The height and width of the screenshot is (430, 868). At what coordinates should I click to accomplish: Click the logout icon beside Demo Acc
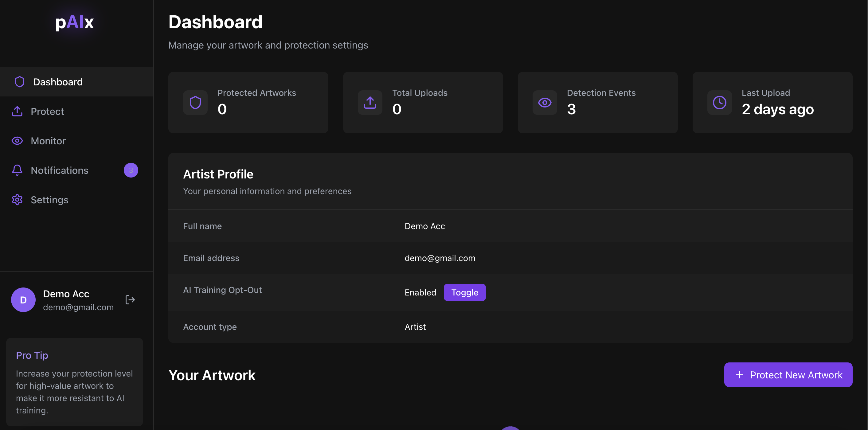point(130,299)
